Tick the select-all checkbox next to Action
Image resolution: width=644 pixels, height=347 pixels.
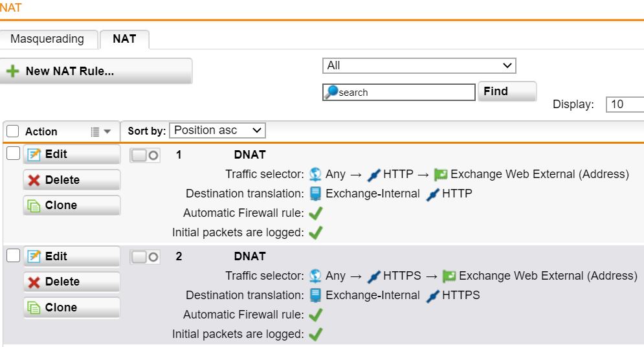click(x=13, y=131)
